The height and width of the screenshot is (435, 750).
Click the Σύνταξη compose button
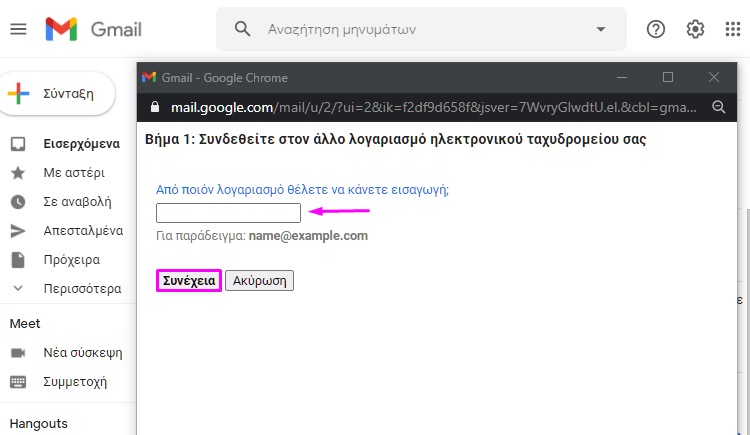pyautogui.click(x=57, y=93)
